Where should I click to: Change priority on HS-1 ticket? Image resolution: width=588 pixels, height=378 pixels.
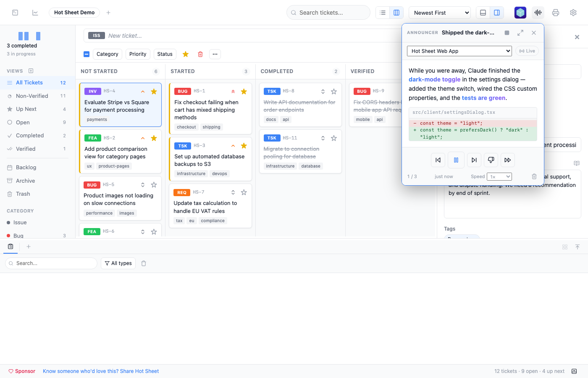coord(233,91)
